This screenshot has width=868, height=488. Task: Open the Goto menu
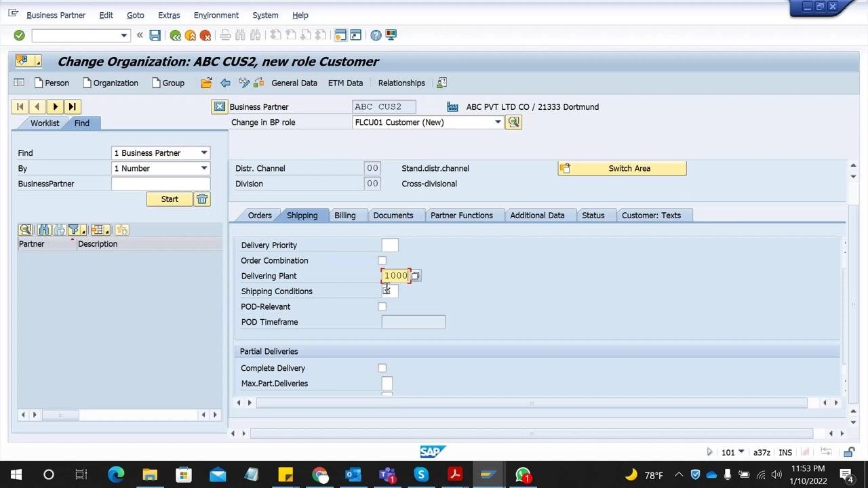click(x=135, y=15)
